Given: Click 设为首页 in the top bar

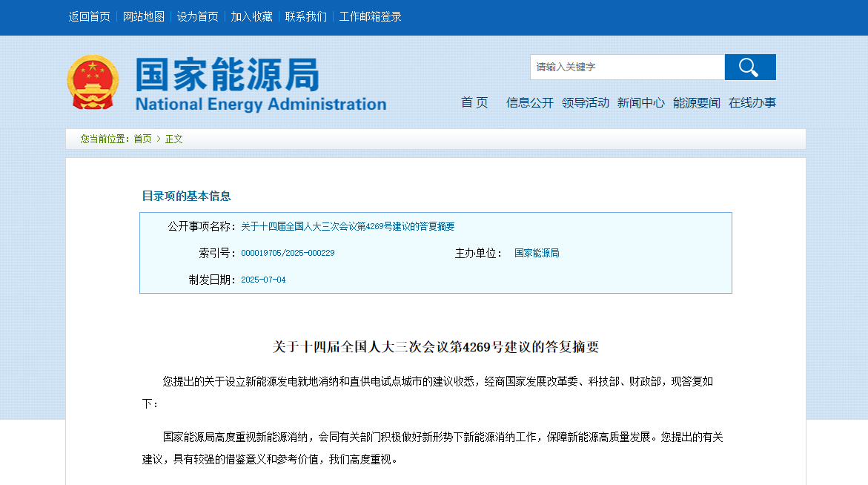Looking at the screenshot, I should [x=198, y=16].
